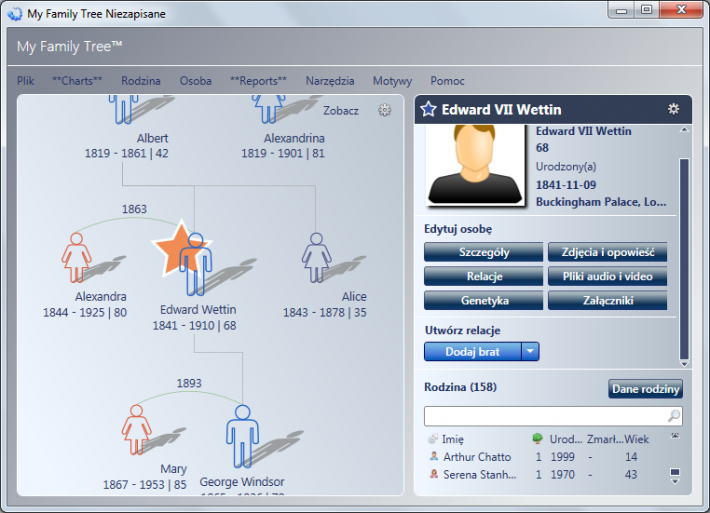The image size is (710, 513).
Task: Open the Załączniki button
Action: point(607,300)
